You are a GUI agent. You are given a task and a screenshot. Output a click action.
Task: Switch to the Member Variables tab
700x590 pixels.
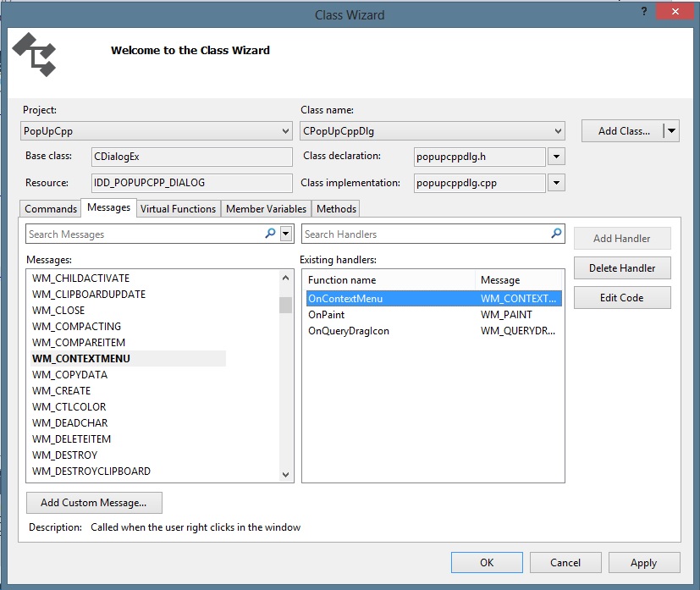click(x=266, y=209)
